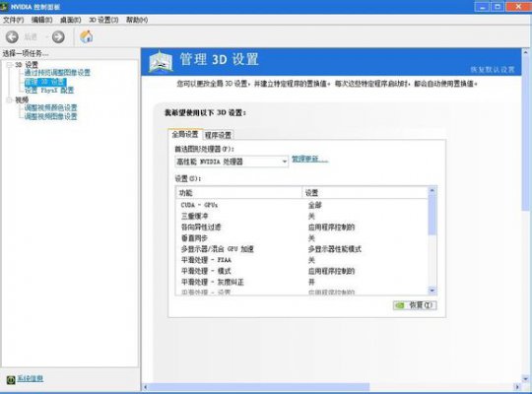Select the 三重缓冲 row
Screen dimensions: 532x394
301,216
